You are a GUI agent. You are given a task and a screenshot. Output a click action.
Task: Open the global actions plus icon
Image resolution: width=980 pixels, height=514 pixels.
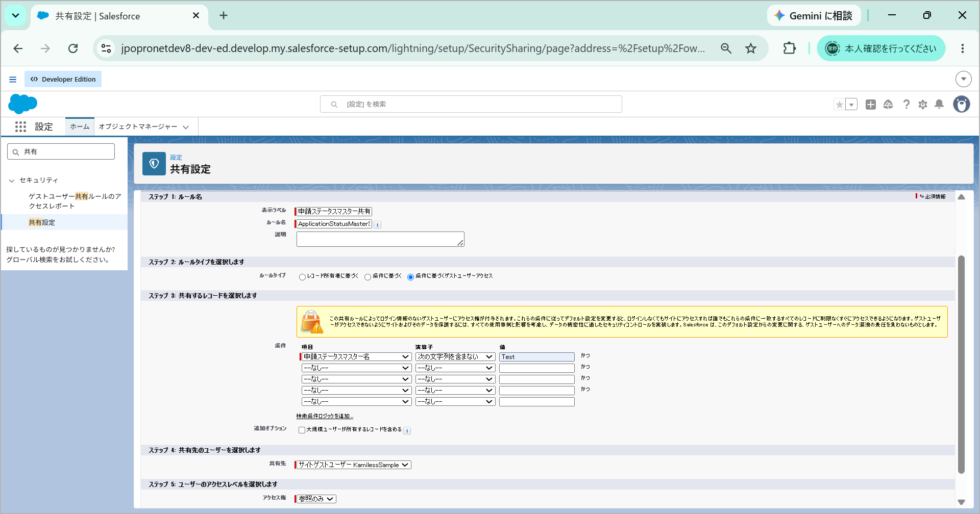tap(871, 104)
